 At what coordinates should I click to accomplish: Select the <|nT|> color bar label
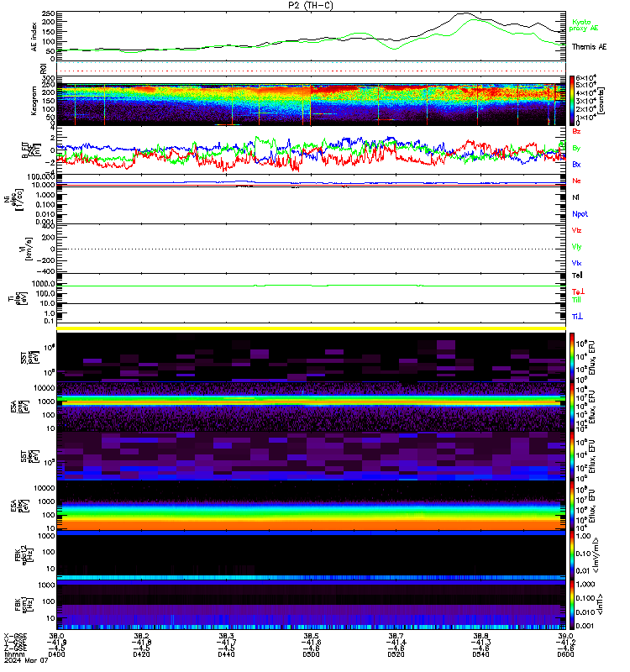point(600,604)
